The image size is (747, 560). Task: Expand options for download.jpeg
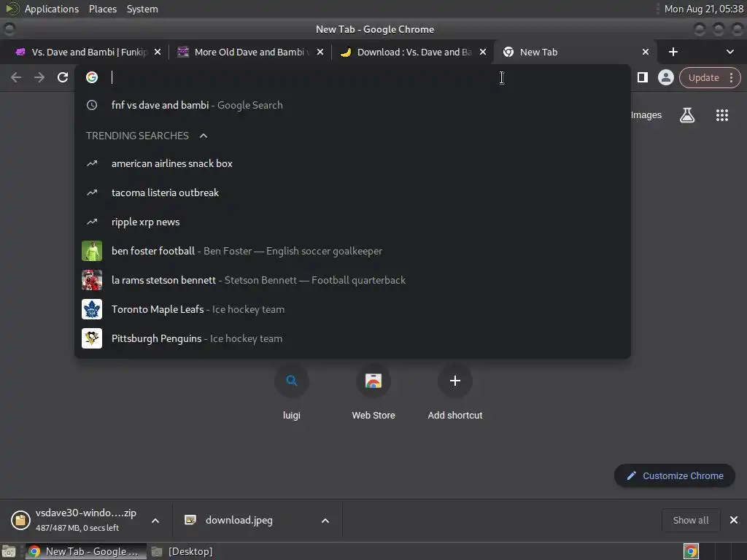[325, 521]
